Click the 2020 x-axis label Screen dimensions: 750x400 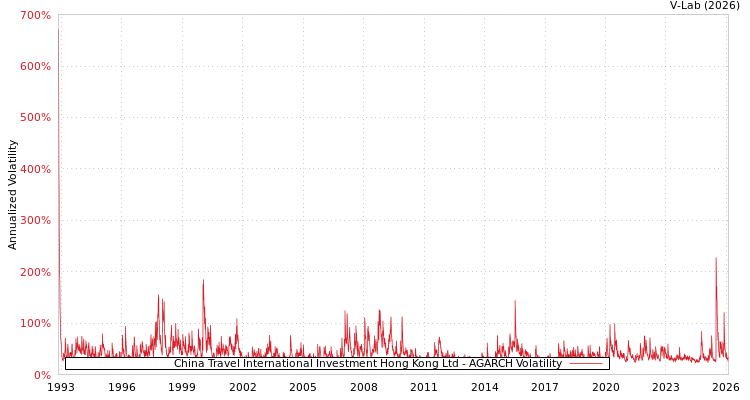pyautogui.click(x=606, y=387)
